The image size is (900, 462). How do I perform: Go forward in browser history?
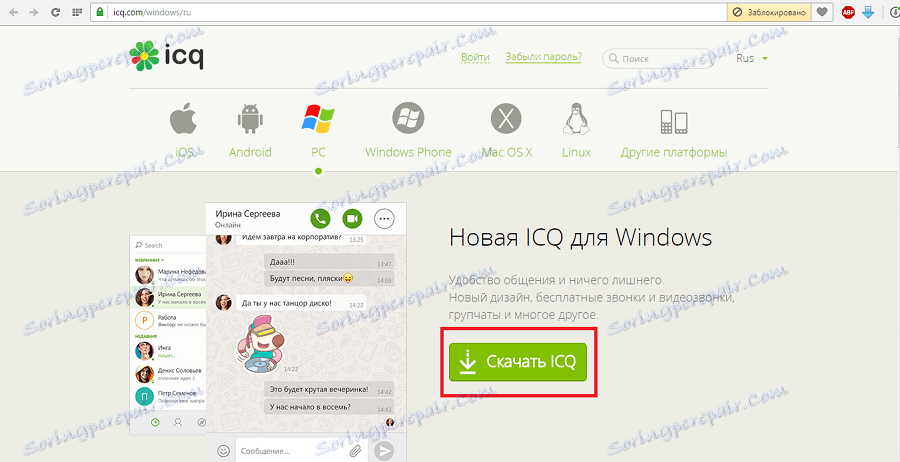coord(33,12)
